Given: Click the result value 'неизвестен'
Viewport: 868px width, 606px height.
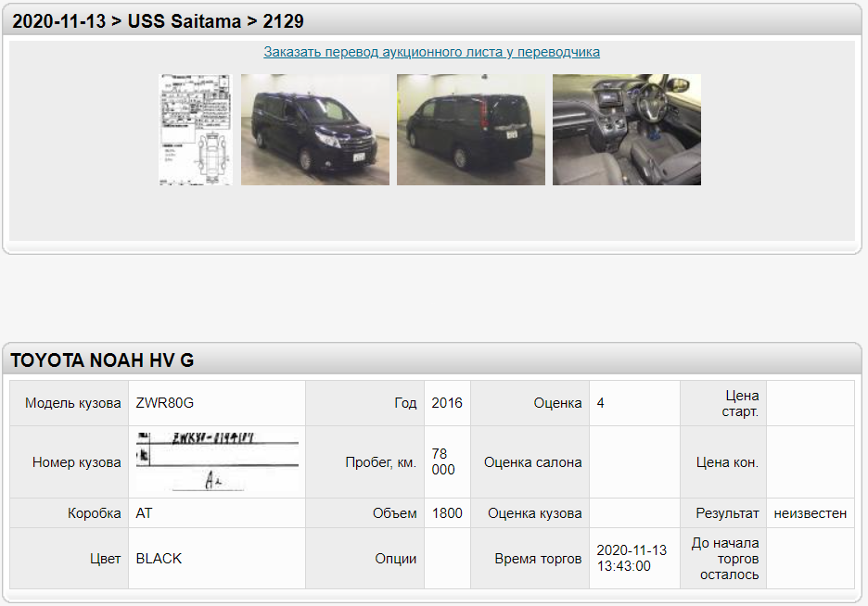Looking at the screenshot, I should tap(810, 513).
